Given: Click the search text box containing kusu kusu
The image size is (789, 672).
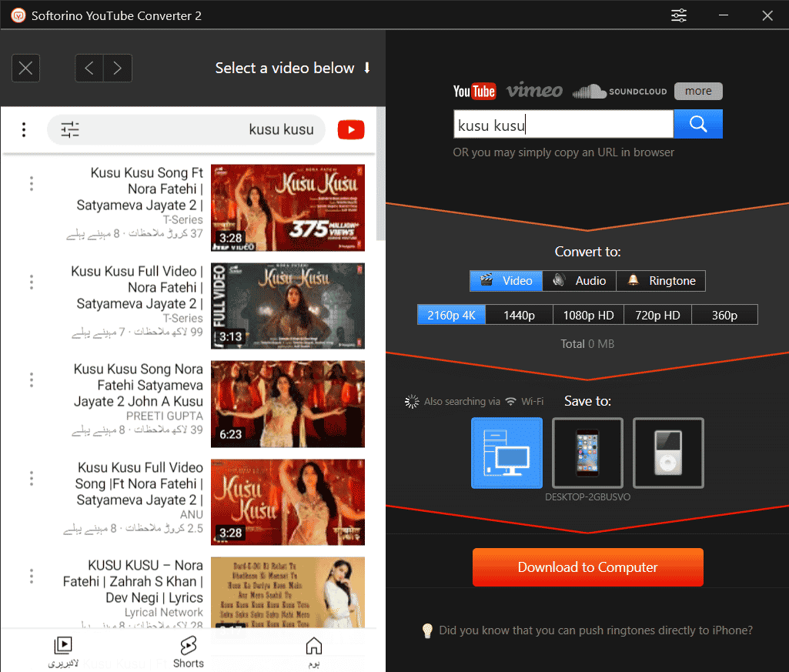Looking at the screenshot, I should [563, 125].
